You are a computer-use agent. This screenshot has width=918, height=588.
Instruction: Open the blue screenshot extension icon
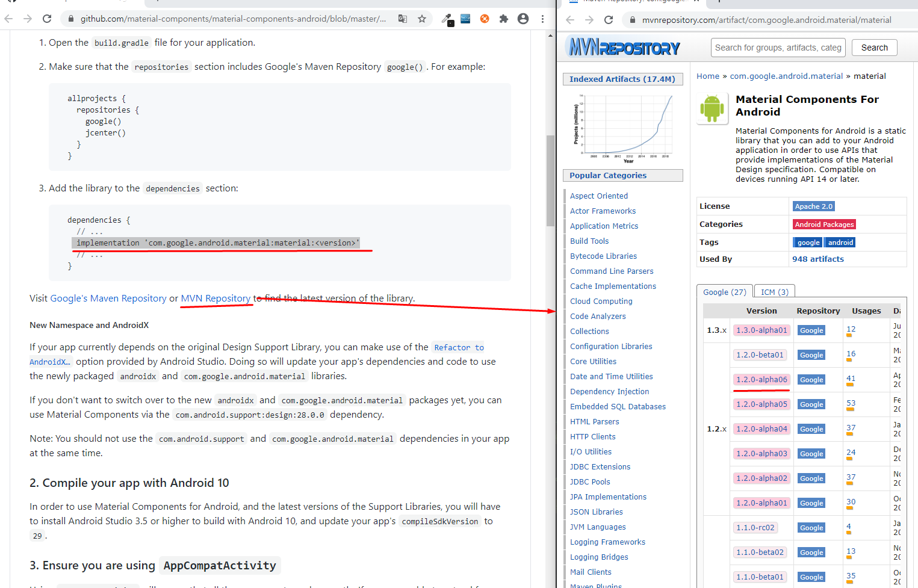[x=465, y=19]
